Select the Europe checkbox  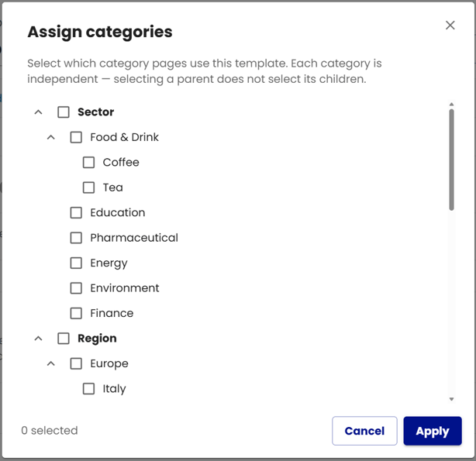(x=76, y=363)
